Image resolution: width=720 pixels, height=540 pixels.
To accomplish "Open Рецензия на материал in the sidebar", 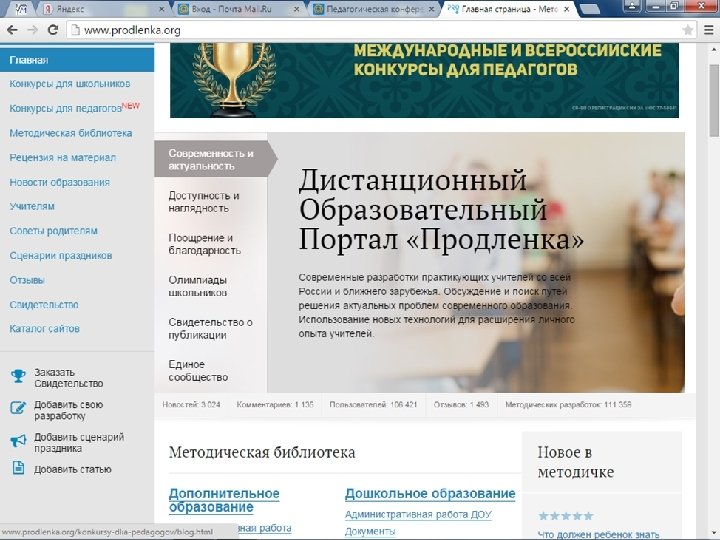I will point(62,158).
